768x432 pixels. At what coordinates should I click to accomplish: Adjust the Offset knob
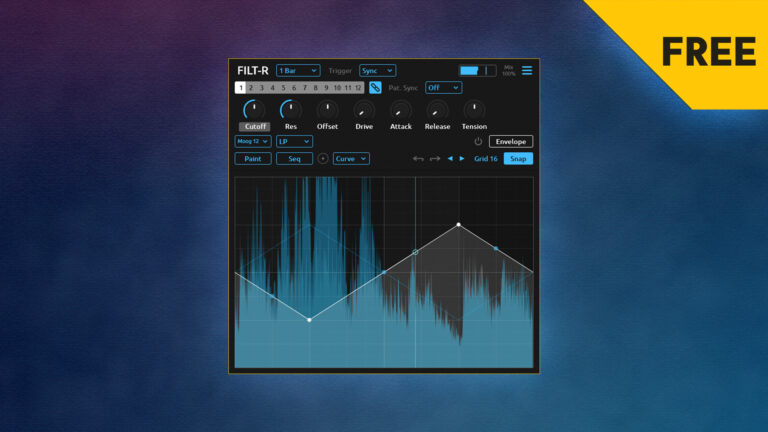click(327, 110)
